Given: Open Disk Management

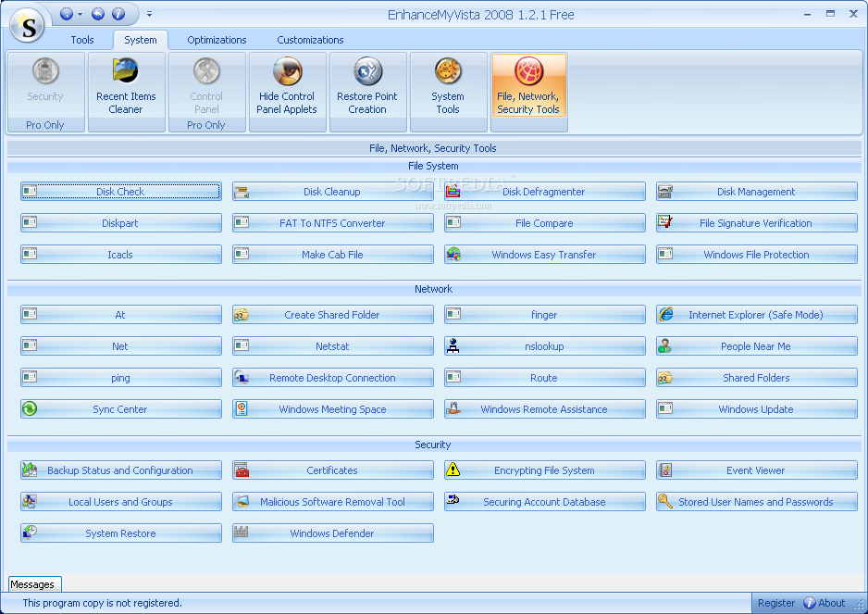Looking at the screenshot, I should (x=757, y=191).
